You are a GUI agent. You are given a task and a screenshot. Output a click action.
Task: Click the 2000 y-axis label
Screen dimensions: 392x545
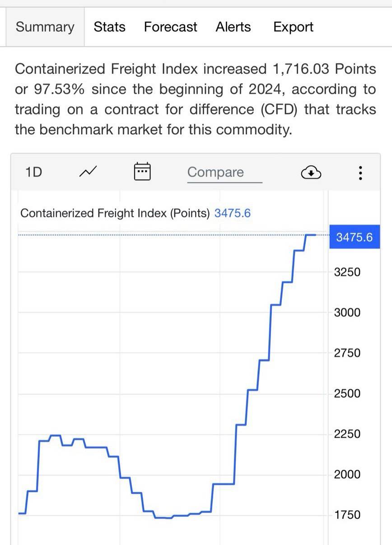(x=347, y=474)
